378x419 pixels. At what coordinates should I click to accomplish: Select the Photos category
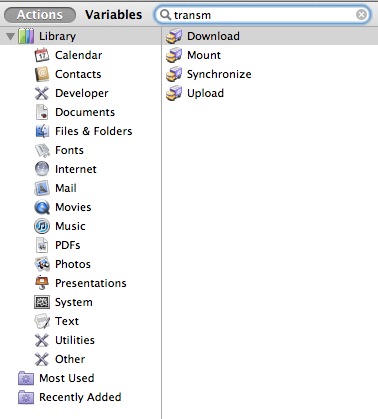[73, 264]
